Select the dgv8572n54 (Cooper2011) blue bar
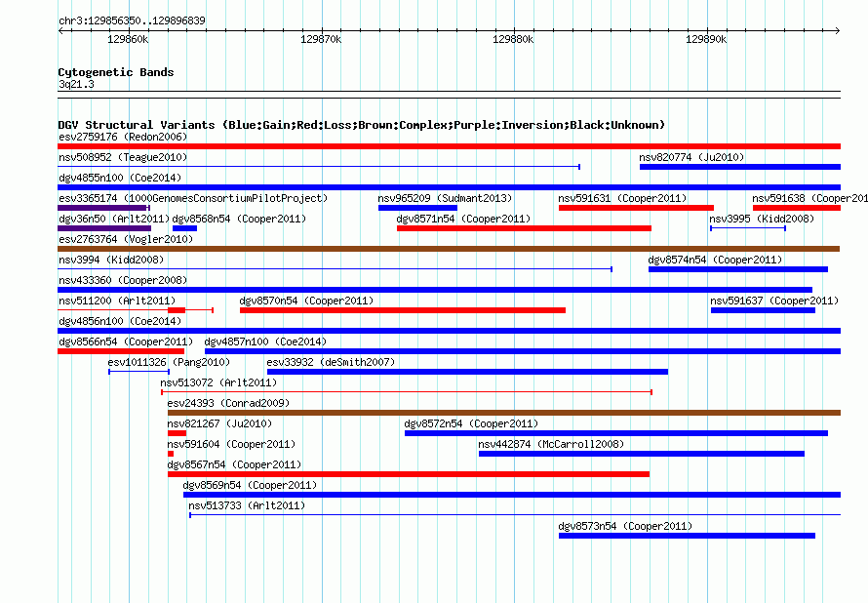Screen dimensions: 868x603 click(x=616, y=433)
